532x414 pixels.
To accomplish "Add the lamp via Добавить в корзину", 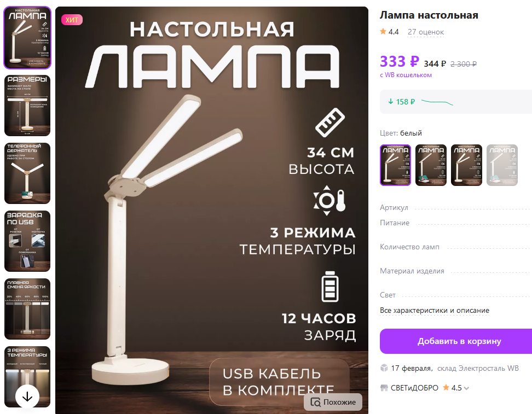I will click(x=456, y=341).
